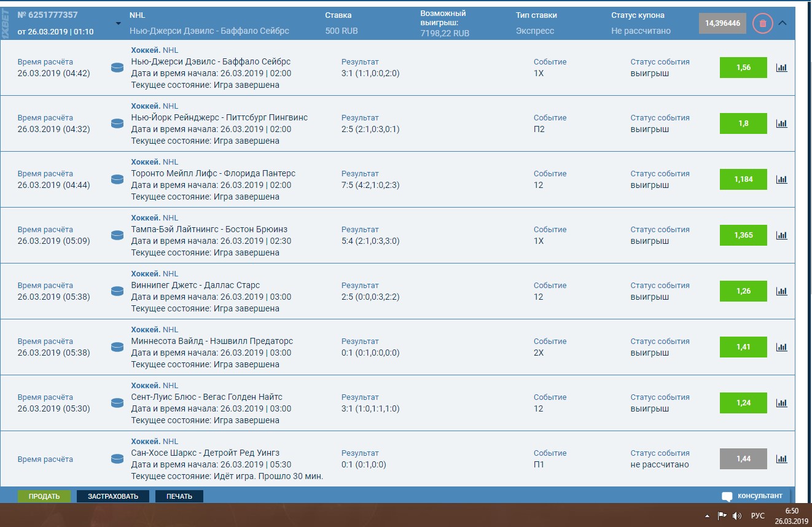Click hockey puck icon for Тампа-Бэй Лайтнингс row
Image resolution: width=812 pixels, height=527 pixels.
click(117, 235)
